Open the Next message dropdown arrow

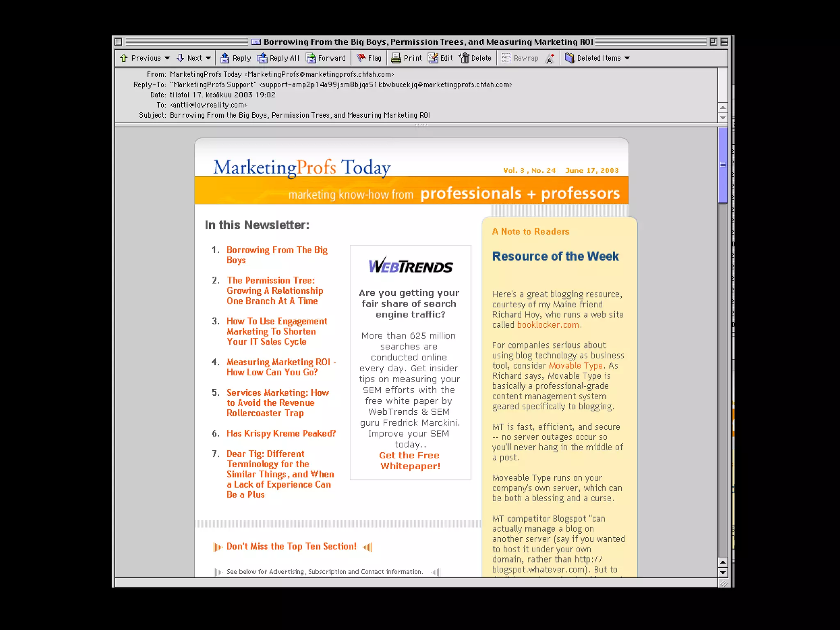tap(208, 58)
